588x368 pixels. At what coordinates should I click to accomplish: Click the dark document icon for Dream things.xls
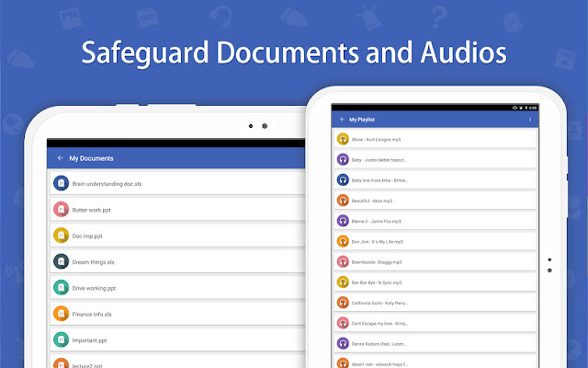coord(62,261)
